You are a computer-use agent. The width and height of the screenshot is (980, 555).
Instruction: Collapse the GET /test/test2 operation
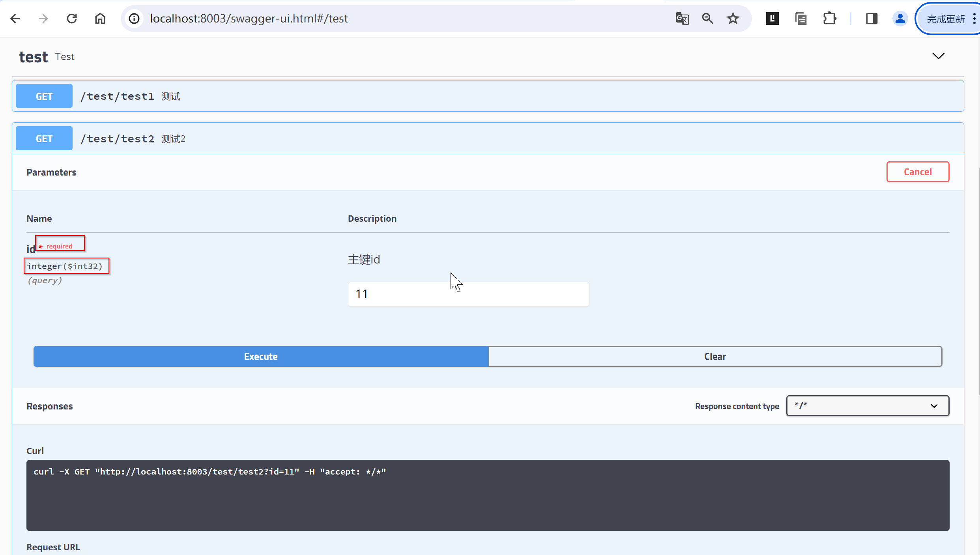[488, 138]
